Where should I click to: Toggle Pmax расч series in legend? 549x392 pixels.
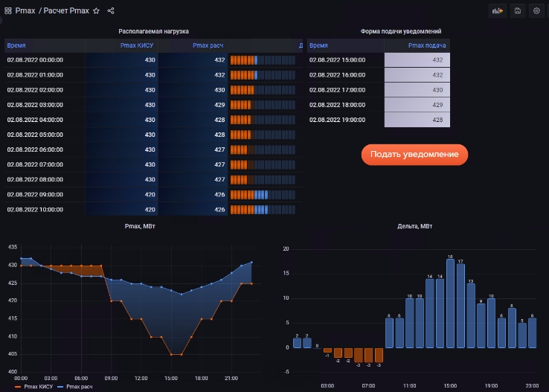79,388
